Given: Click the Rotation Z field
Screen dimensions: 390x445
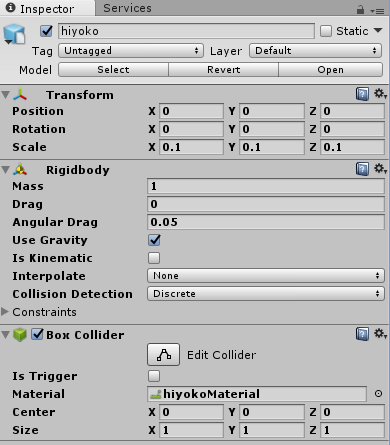Looking at the screenshot, I should 352,129.
